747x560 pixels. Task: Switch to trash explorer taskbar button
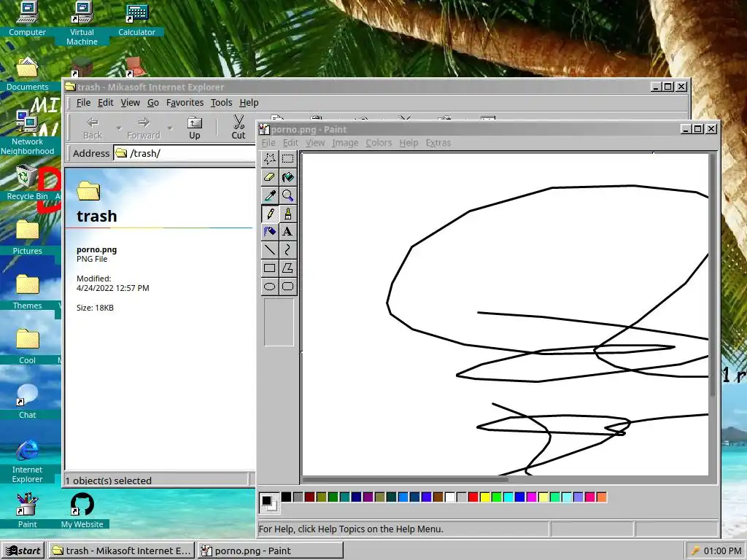click(x=122, y=551)
